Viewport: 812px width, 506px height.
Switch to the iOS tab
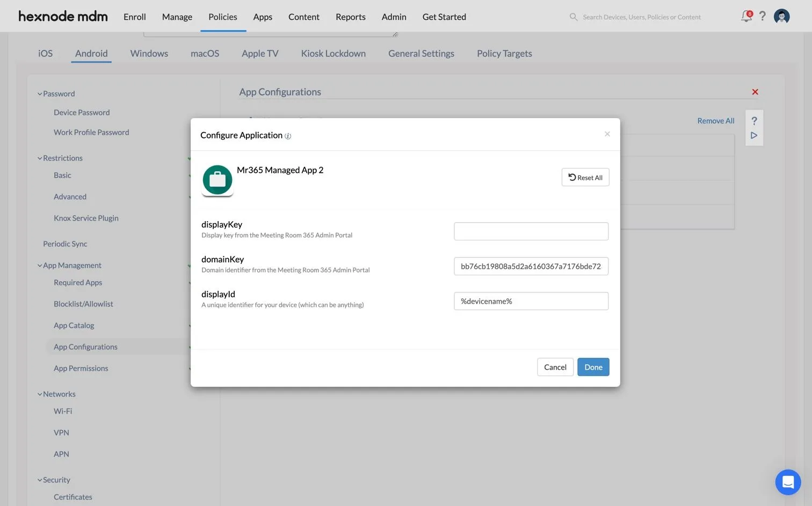[x=45, y=53]
